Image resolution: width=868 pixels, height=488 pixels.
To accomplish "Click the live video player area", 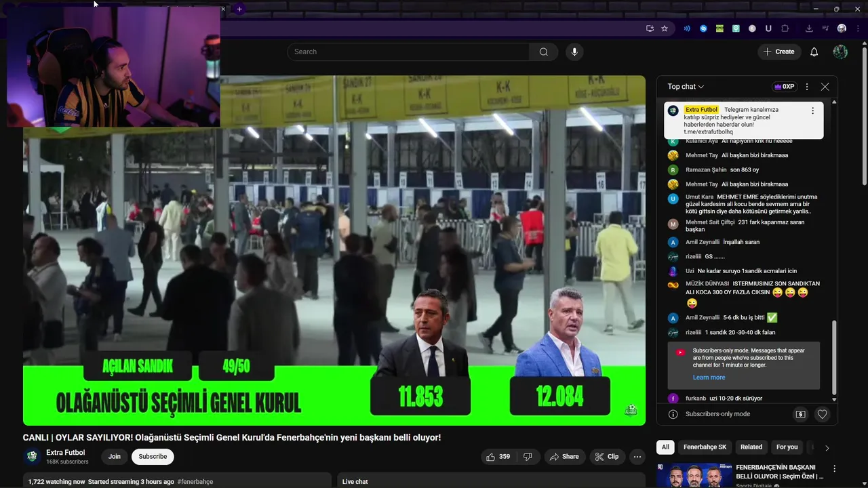I will (x=334, y=250).
